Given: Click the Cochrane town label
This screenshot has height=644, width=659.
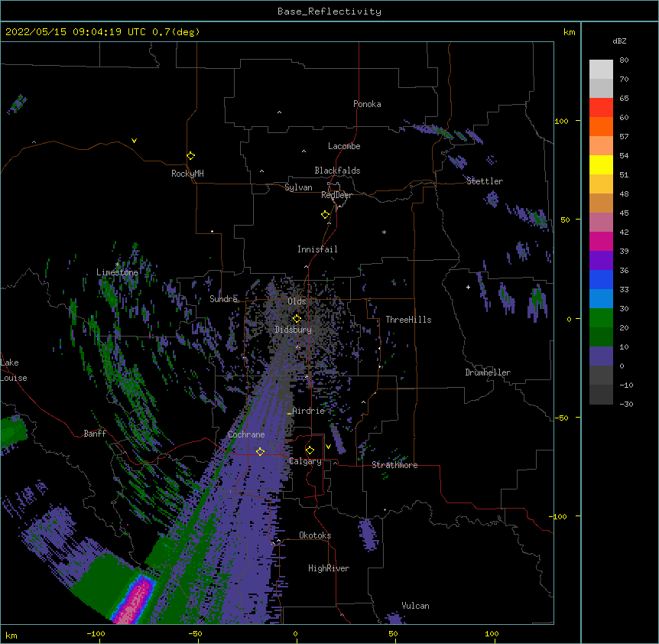Looking at the screenshot, I should (246, 434).
